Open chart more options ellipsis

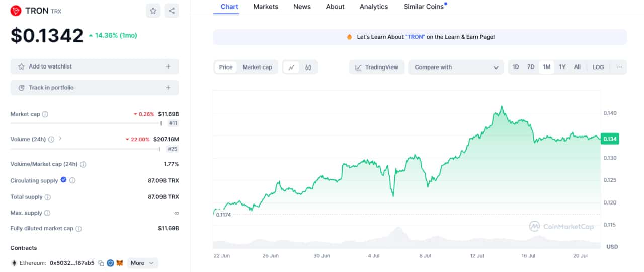pos(619,67)
